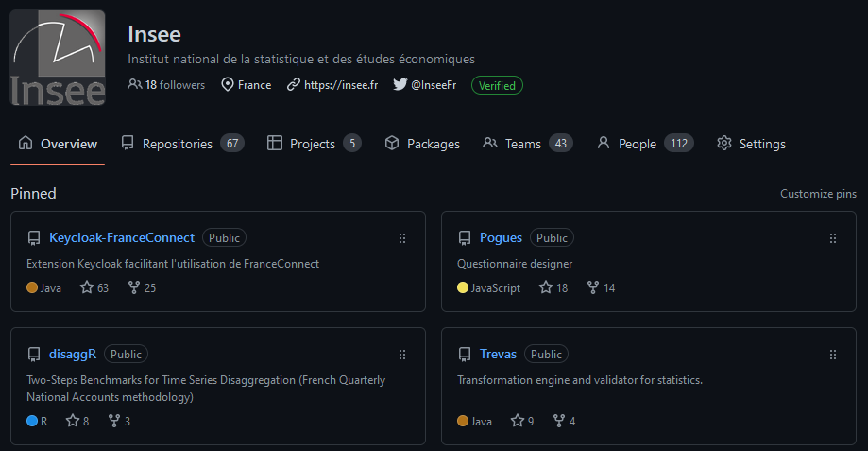The width and height of the screenshot is (868, 451).
Task: Open the https://insee.fr website link
Action: [x=340, y=85]
